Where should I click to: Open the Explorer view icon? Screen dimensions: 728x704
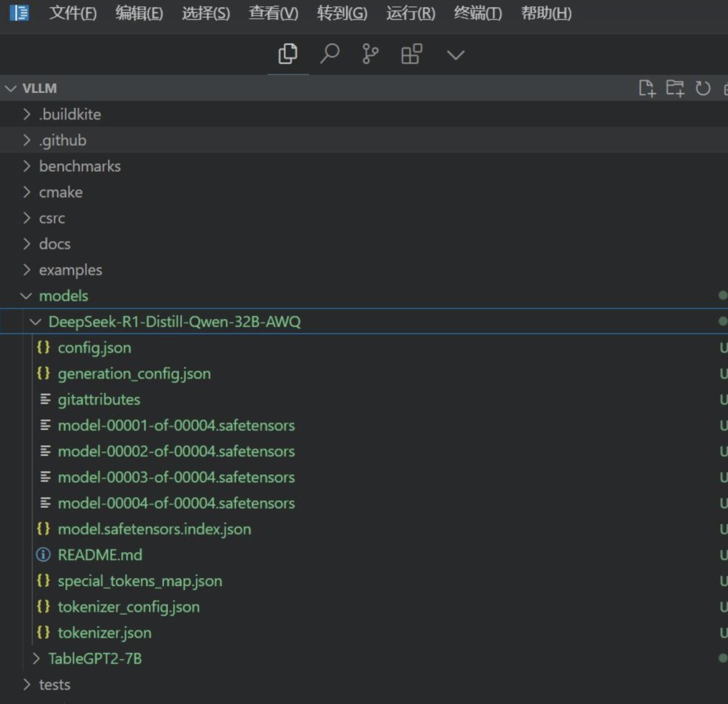point(288,55)
